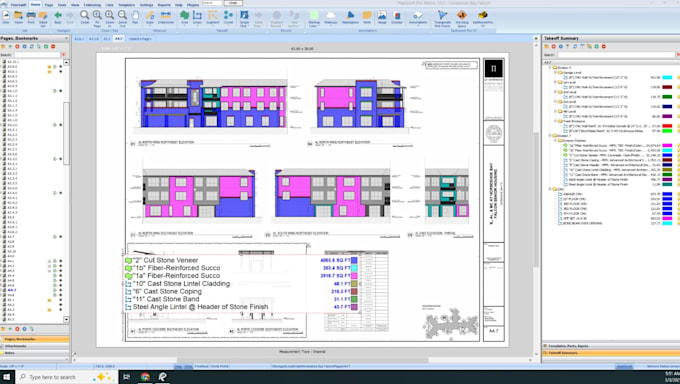Screen dimensions: 680x384
Task: Open the Notes section in left panel
Action: click(35, 353)
